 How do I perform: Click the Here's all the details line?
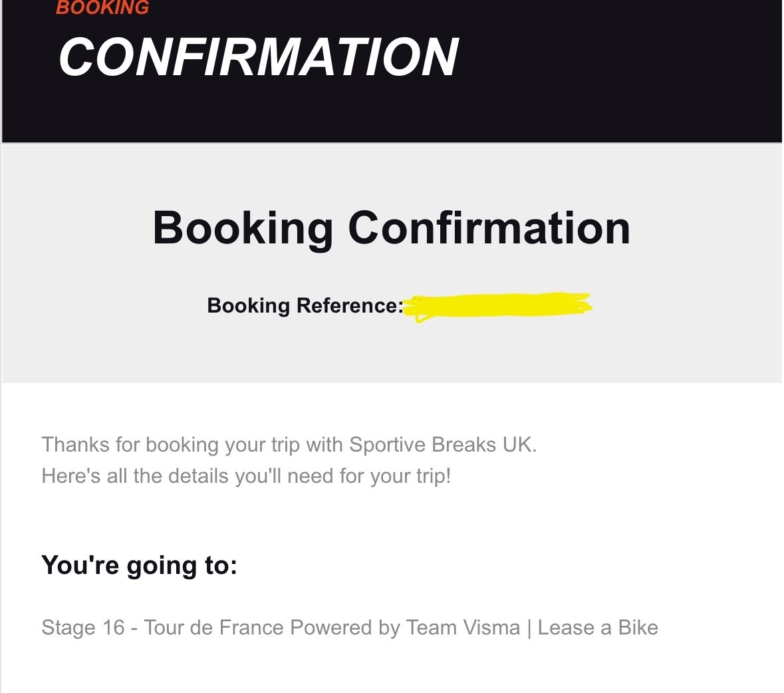coord(247,476)
